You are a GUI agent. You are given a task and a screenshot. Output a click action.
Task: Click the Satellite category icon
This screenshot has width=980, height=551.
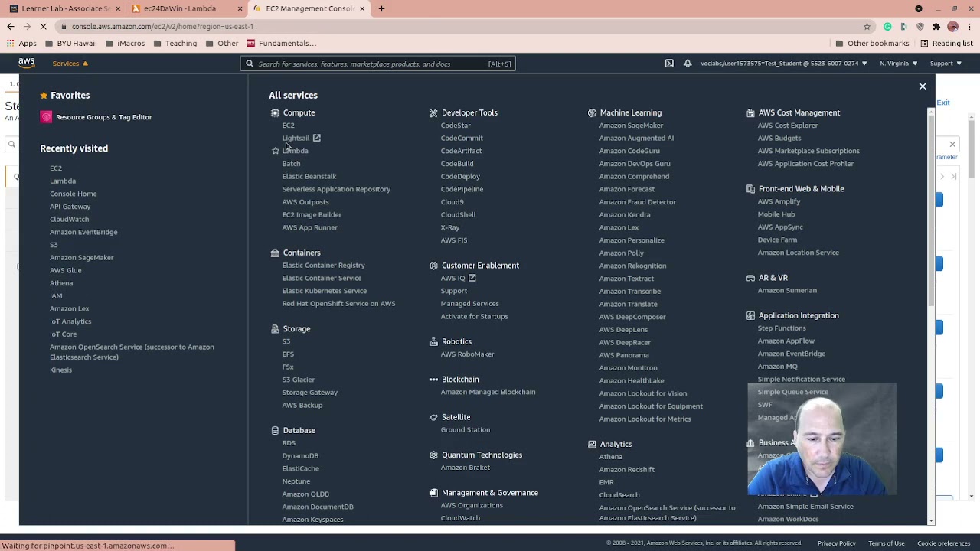pos(433,418)
